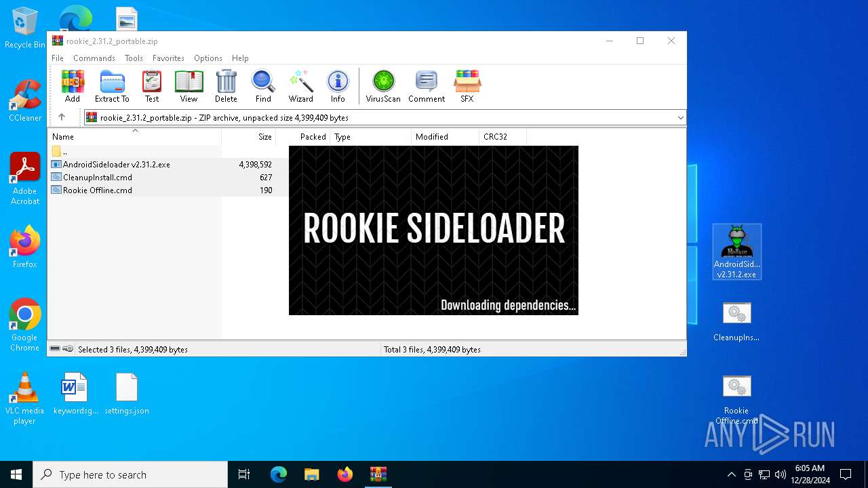Screen dimensions: 868x488
Task: Click the status bar key icon
Action: [x=68, y=349]
